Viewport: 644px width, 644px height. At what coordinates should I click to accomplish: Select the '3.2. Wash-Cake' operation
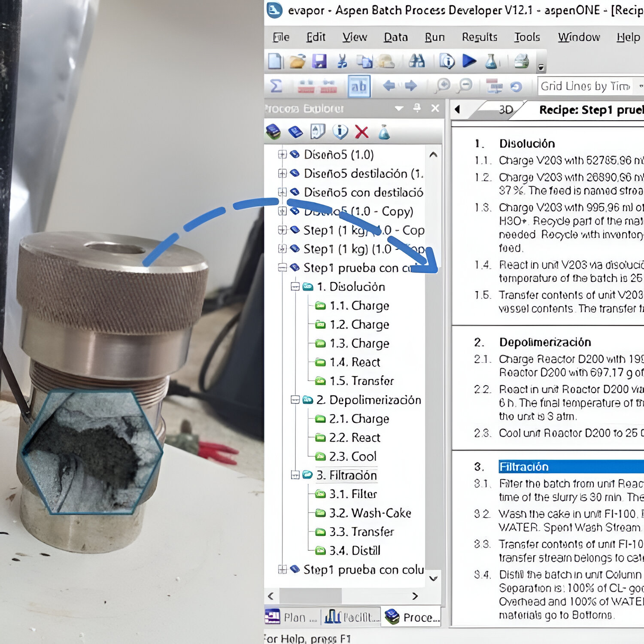click(x=370, y=513)
